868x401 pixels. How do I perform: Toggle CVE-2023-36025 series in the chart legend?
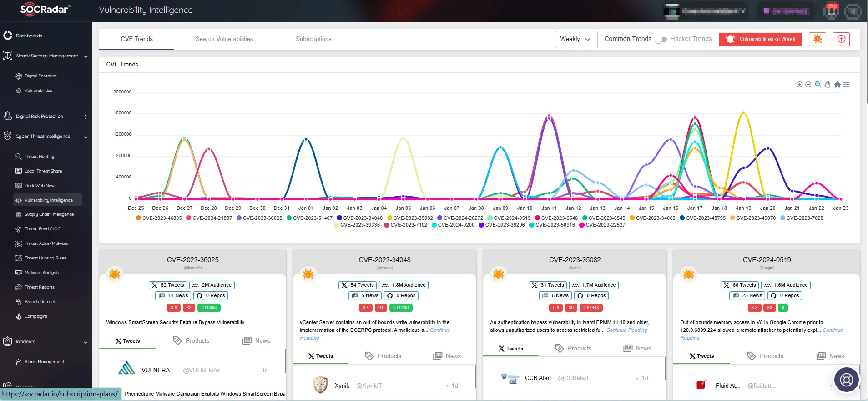click(x=259, y=218)
